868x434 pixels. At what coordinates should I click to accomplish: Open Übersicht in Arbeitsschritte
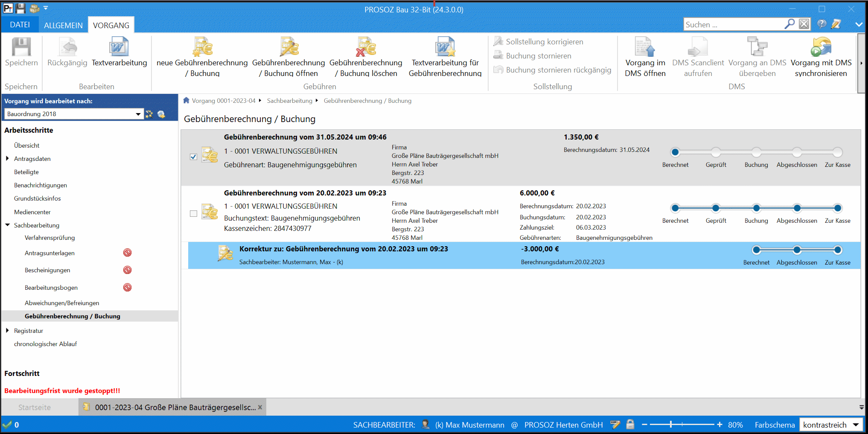(x=26, y=145)
